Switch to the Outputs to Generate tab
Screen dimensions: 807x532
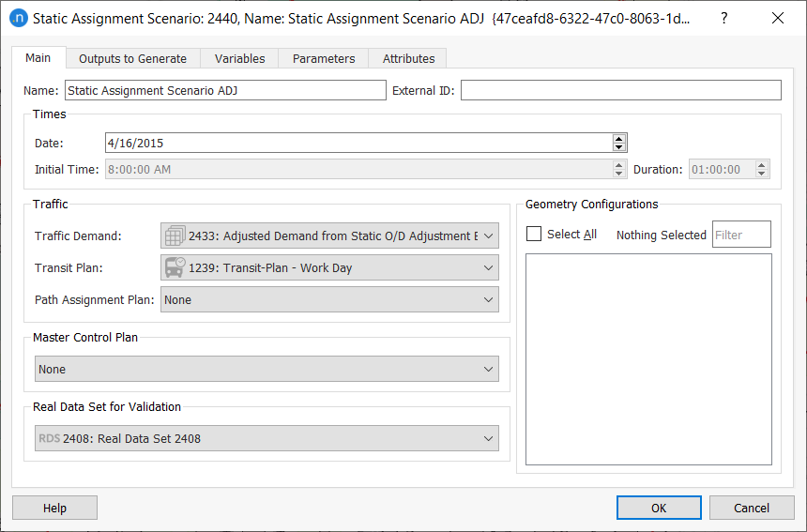click(x=132, y=58)
